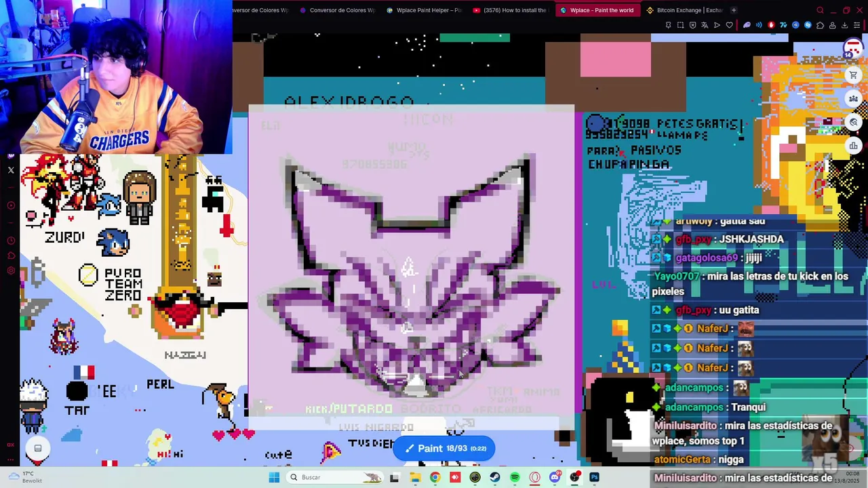
Task: Click chat message 'uu gatita' from gfb_pxy
Action: [738, 310]
